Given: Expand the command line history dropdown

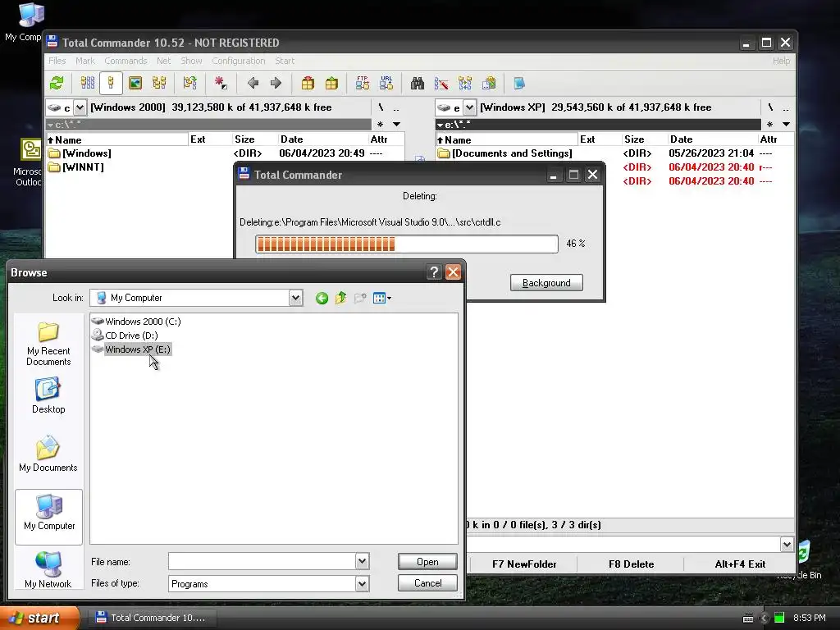Looking at the screenshot, I should [x=787, y=545].
